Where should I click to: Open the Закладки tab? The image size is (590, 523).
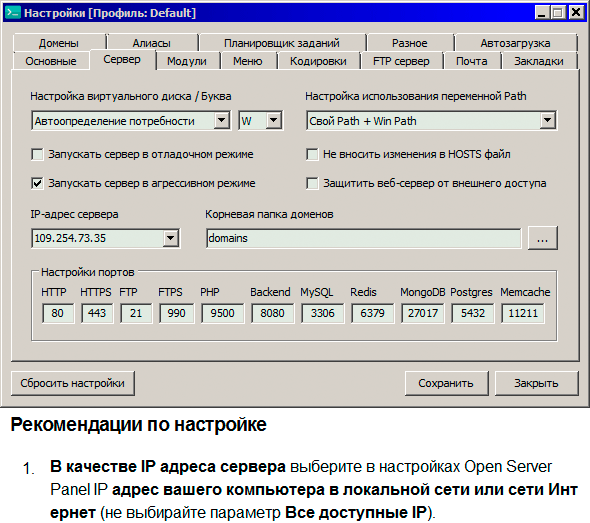pyautogui.click(x=539, y=61)
